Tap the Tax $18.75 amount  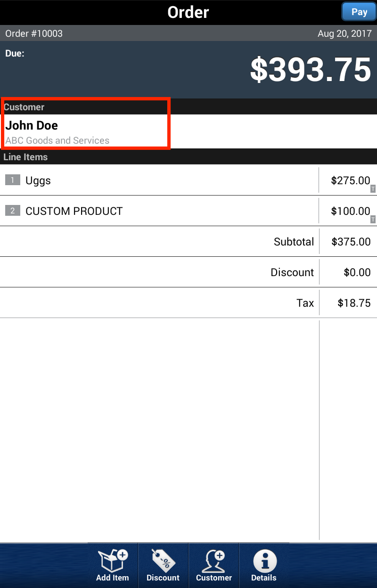[x=354, y=303]
